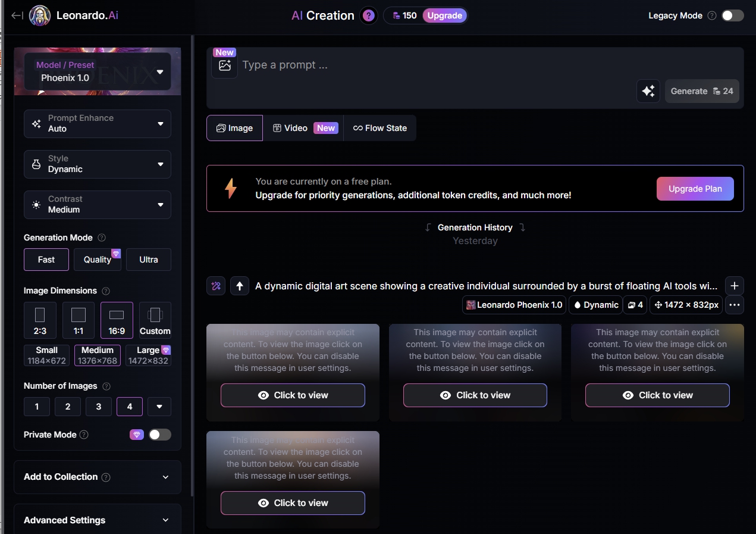Click to view the second blurred image
The height and width of the screenshot is (534, 756).
[x=475, y=395]
